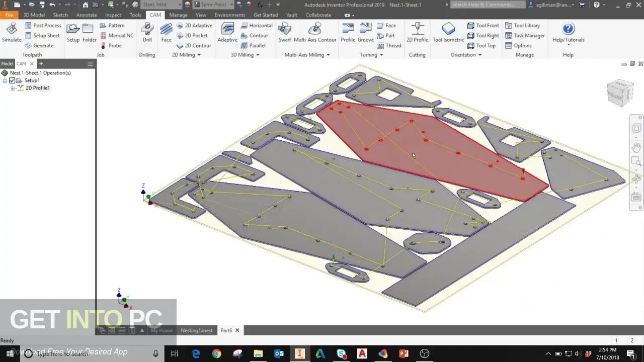The width and height of the screenshot is (644, 362).
Task: Open the Tool Library
Action: [x=522, y=26]
